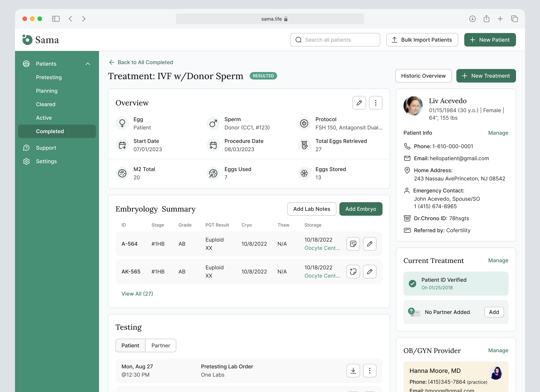Open a new browser tab with plus icon
The image size is (540, 392).
(500, 19)
